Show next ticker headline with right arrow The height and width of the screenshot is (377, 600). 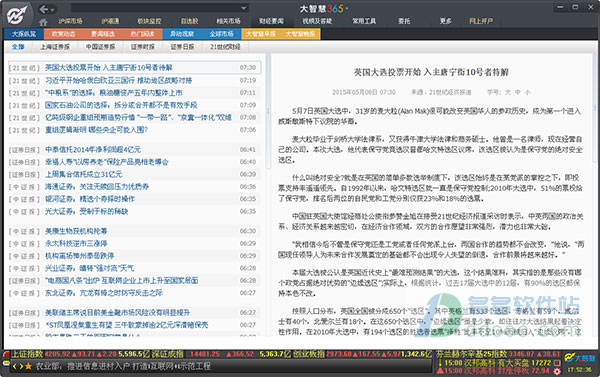click(21, 366)
